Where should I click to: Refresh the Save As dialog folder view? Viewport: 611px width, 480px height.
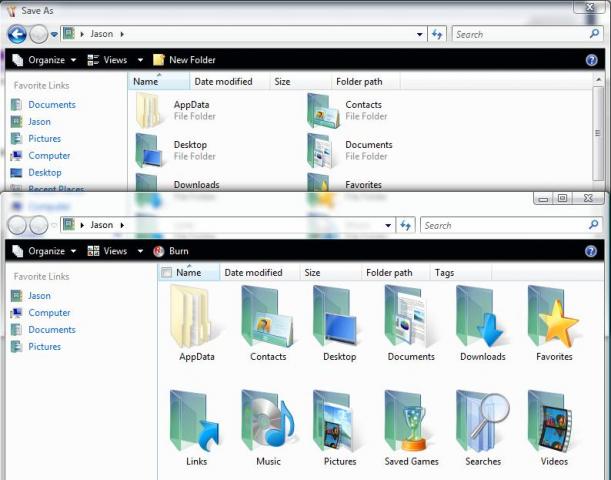point(437,34)
